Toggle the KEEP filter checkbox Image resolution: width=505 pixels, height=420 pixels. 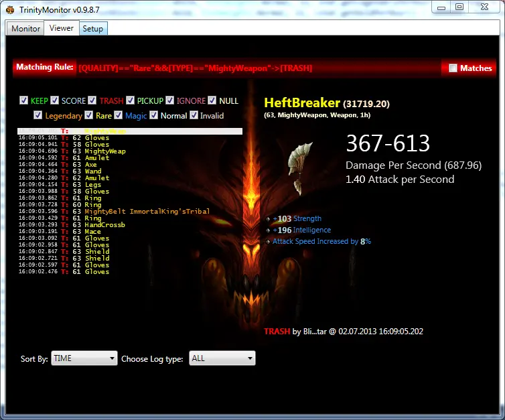(24, 100)
